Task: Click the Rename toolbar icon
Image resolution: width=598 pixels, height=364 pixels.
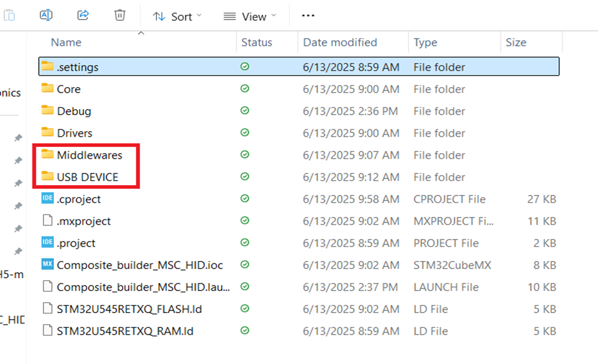Action: (x=46, y=15)
